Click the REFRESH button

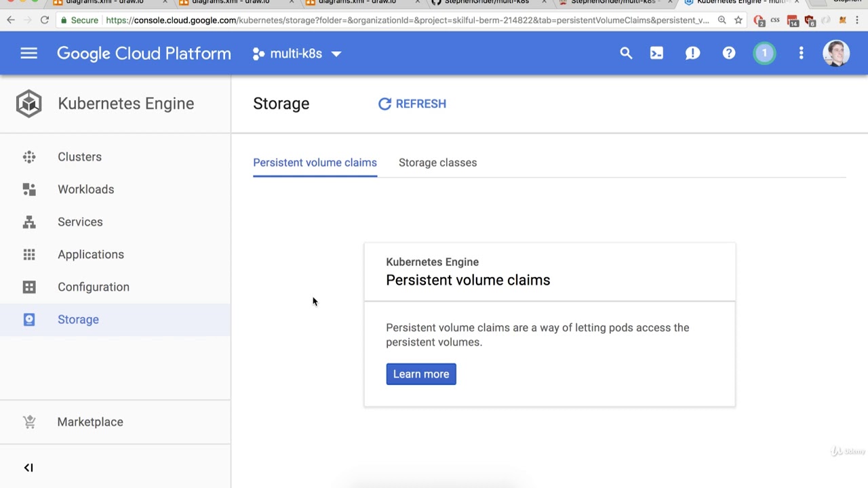pos(412,104)
